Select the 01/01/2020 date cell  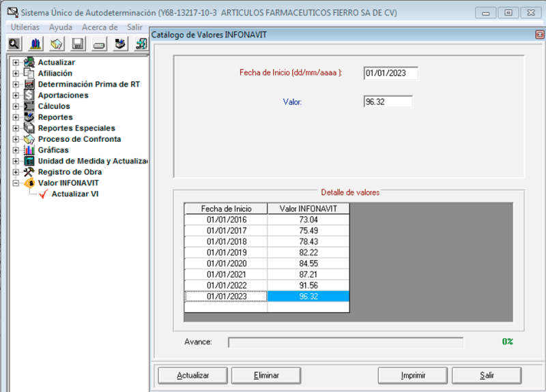coord(226,264)
